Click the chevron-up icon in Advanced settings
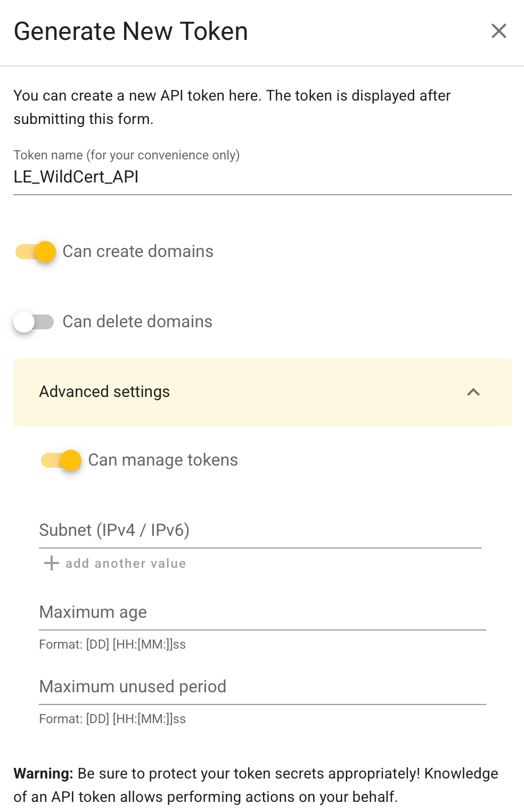The width and height of the screenshot is (524, 812). pyautogui.click(x=473, y=392)
